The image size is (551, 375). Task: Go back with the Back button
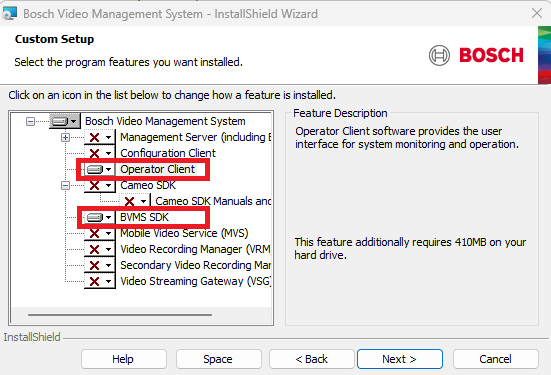tap(312, 359)
